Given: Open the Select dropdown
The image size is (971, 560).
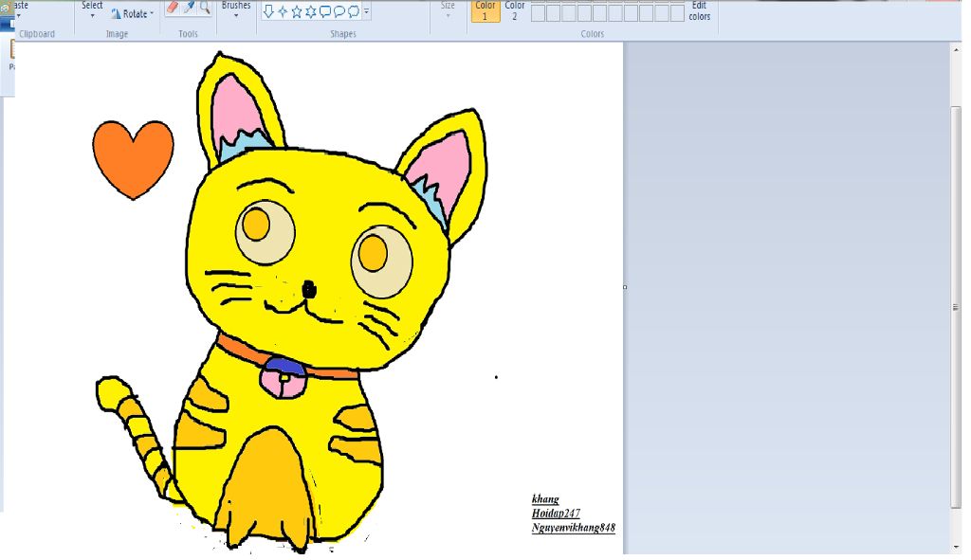Looking at the screenshot, I should tap(92, 9).
